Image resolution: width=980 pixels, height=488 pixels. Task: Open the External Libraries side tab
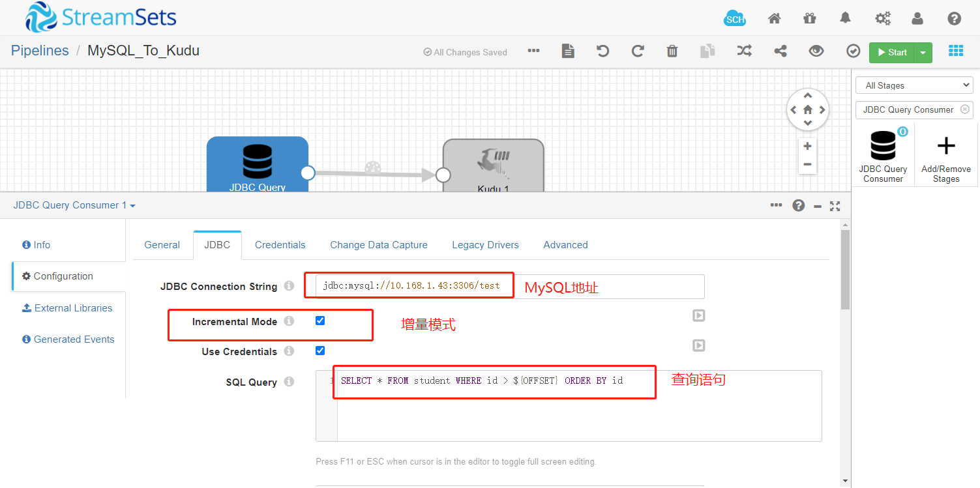67,308
